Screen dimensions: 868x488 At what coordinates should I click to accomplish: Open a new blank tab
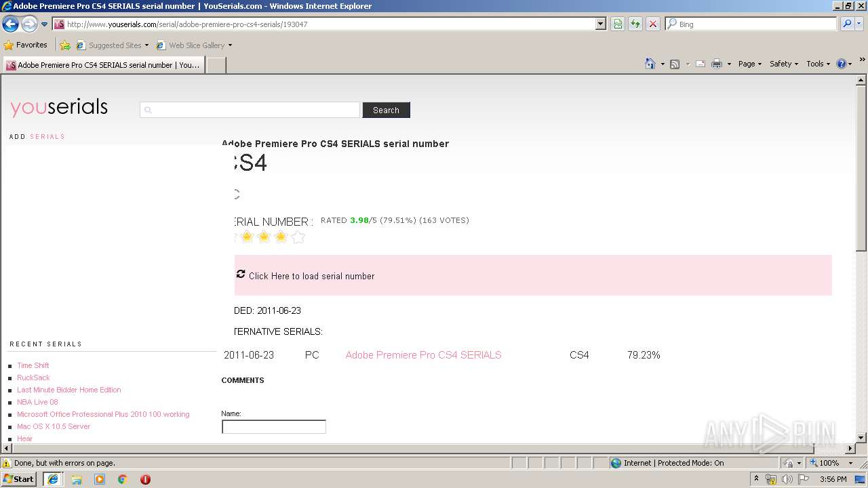click(216, 65)
